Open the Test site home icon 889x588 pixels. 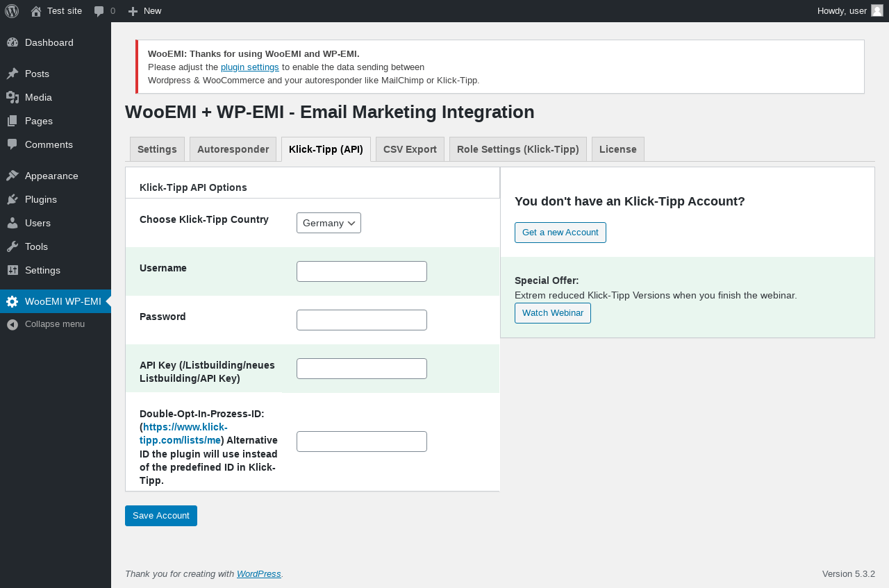click(36, 11)
